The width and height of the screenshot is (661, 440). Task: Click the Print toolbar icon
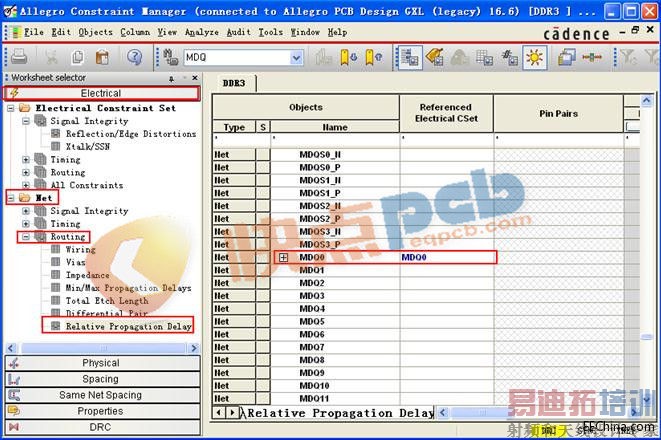[x=19, y=56]
